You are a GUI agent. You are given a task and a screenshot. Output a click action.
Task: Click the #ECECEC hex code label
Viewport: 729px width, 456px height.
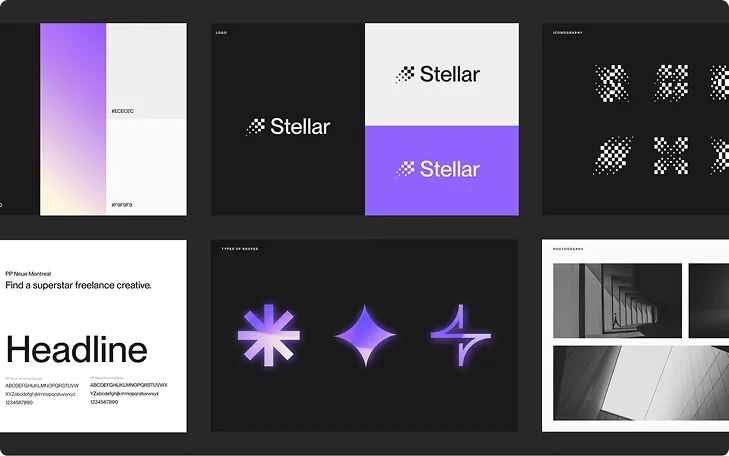(x=122, y=112)
